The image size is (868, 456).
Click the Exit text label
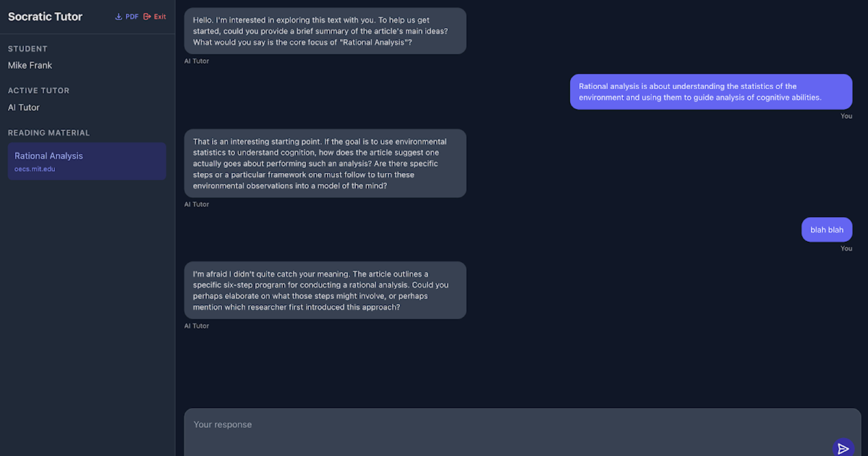point(160,17)
